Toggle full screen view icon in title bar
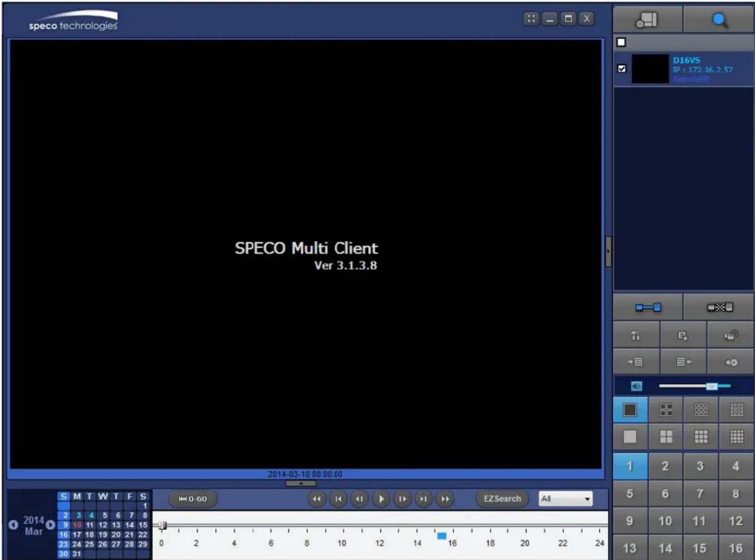Screen dimensions: 755x560 click(531, 19)
